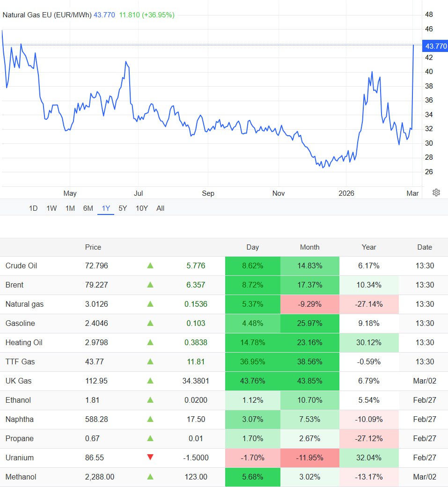Click the 43.770 price label on chart axis
The image size is (448, 487).
coord(435,46)
